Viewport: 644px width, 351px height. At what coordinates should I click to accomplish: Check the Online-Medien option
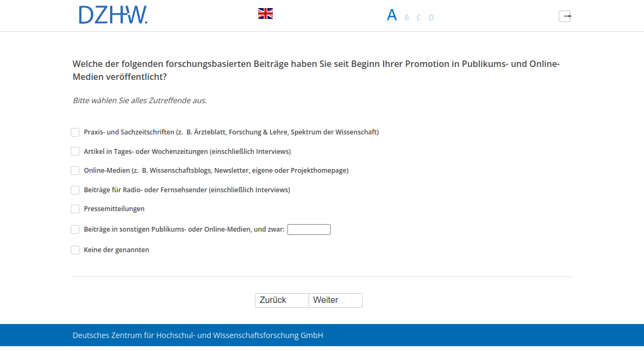pyautogui.click(x=75, y=171)
